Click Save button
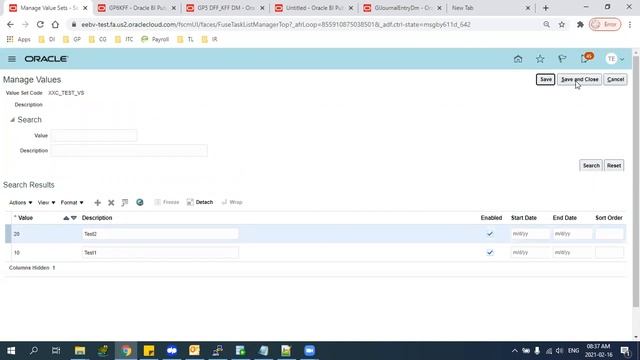640x360 pixels. pyautogui.click(x=545, y=80)
